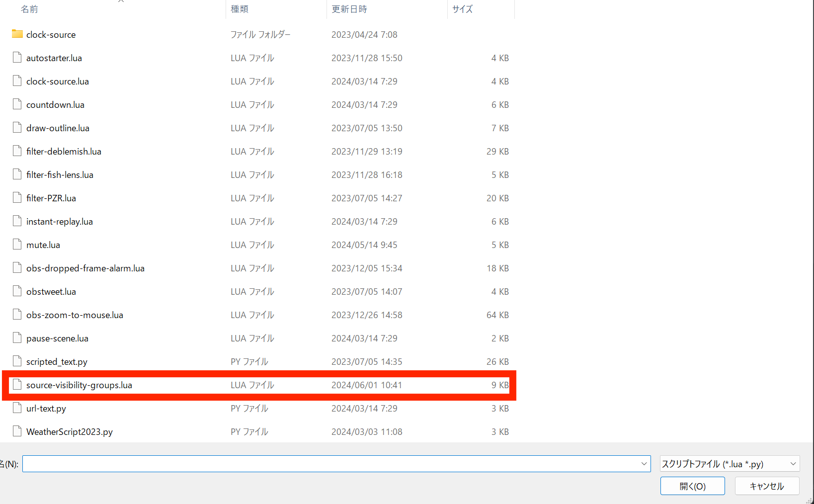The height and width of the screenshot is (504, 814).
Task: Select the instant-replay.lua file name
Action: [60, 222]
